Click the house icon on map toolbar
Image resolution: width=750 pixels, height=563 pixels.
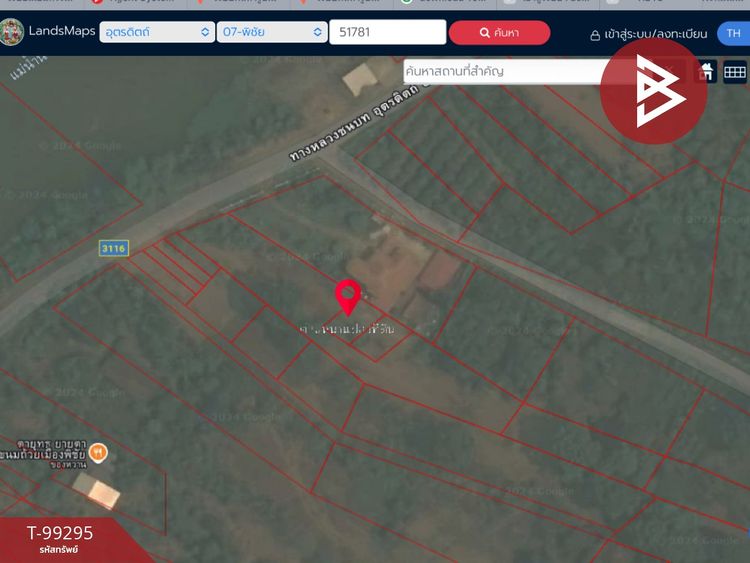pos(706,72)
